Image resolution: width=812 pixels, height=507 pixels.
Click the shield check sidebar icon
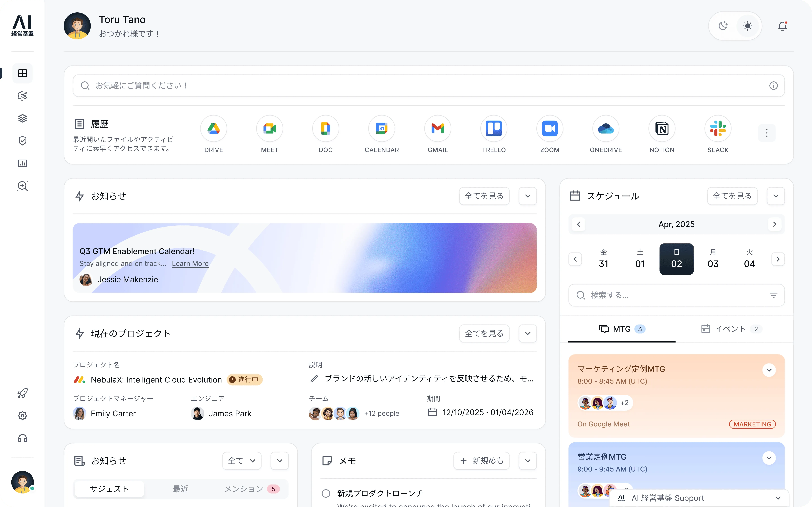22,141
